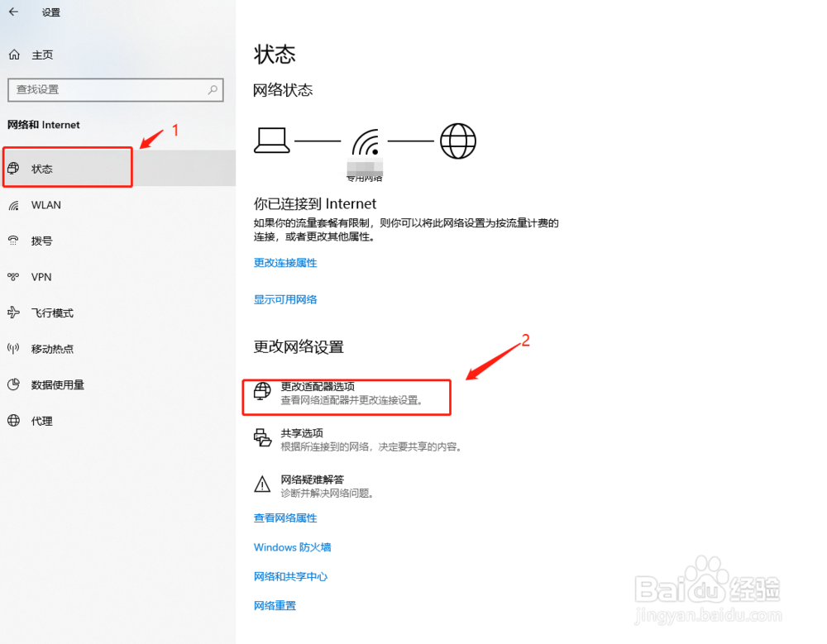Click the 数据使用量 pie chart icon

pyautogui.click(x=14, y=384)
